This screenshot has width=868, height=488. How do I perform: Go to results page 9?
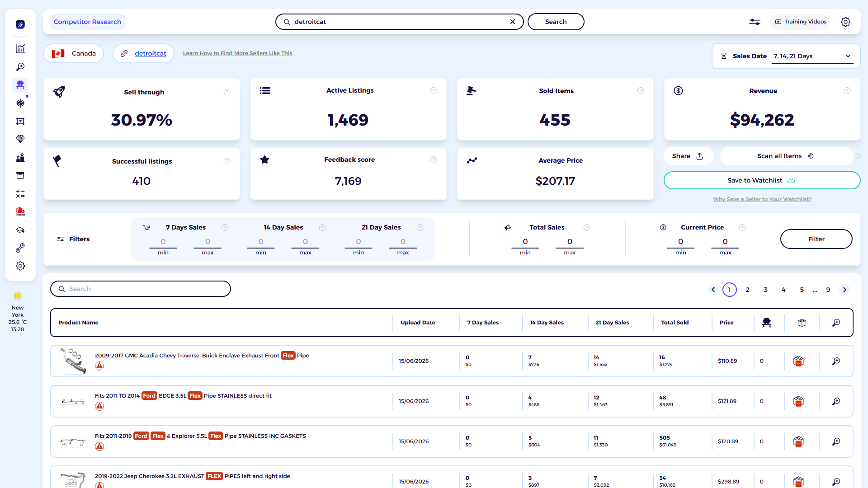click(828, 290)
